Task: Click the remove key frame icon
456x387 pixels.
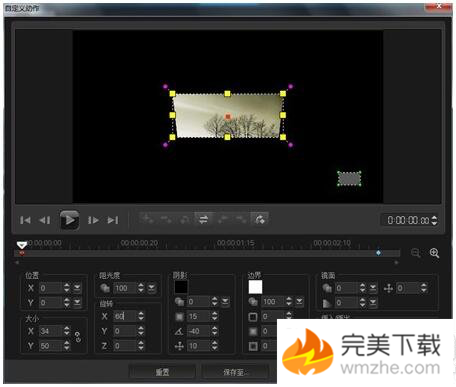Action: 166,219
